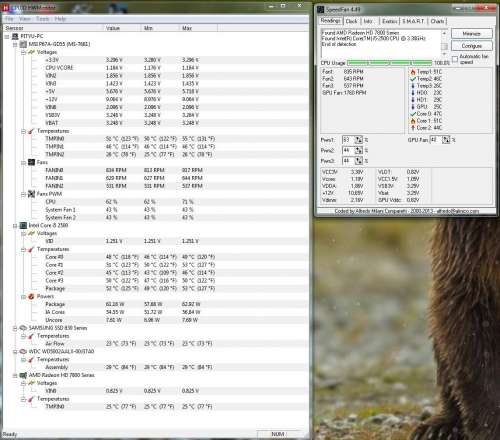The width and height of the screenshot is (500, 440).
Task: Click the Sensor column header
Action: (53, 28)
